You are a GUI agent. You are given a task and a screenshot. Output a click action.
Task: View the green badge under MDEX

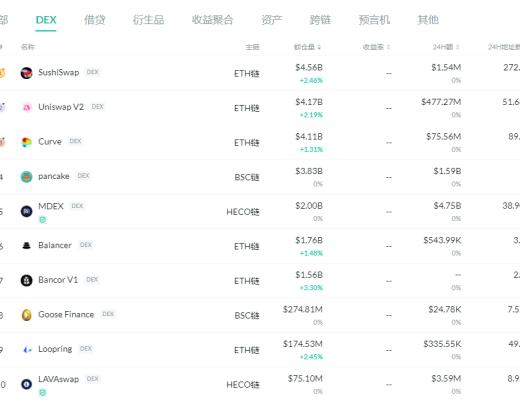click(x=43, y=220)
